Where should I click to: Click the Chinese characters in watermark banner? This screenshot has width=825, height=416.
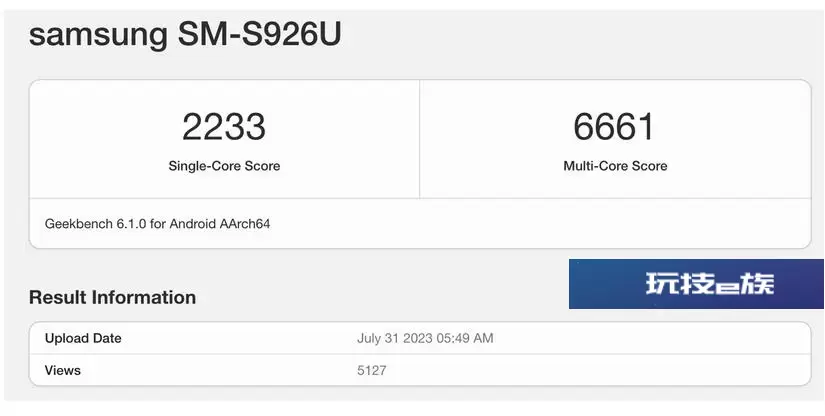[x=710, y=283]
